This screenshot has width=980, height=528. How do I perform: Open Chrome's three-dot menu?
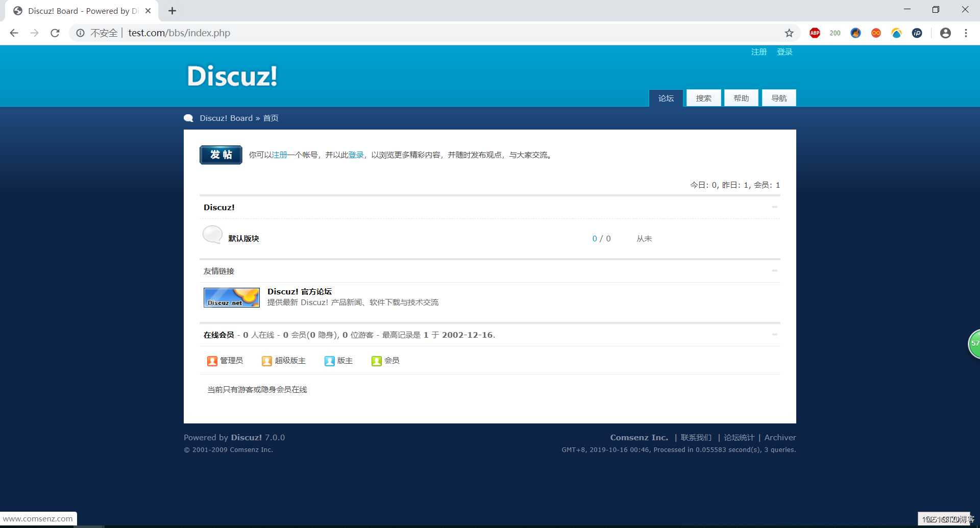966,33
